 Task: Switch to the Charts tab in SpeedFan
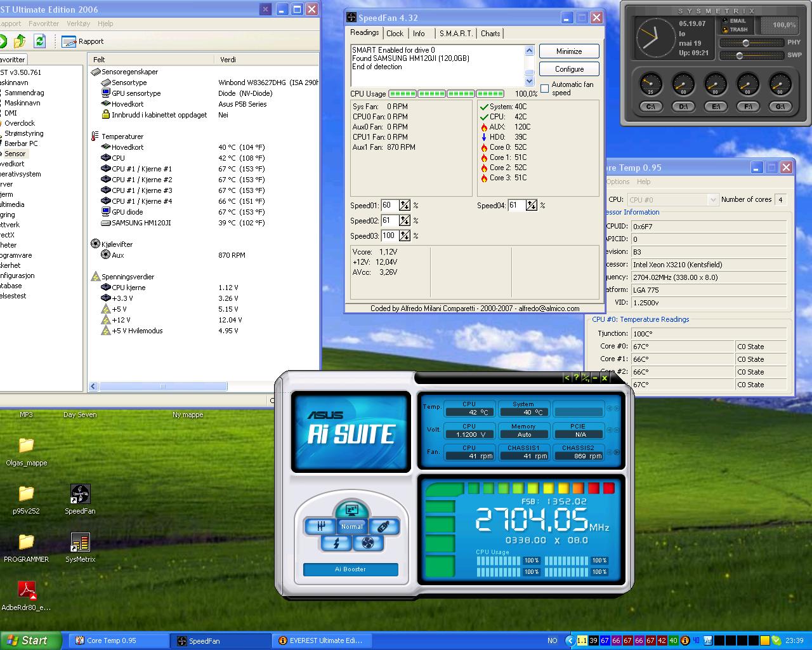click(x=490, y=34)
